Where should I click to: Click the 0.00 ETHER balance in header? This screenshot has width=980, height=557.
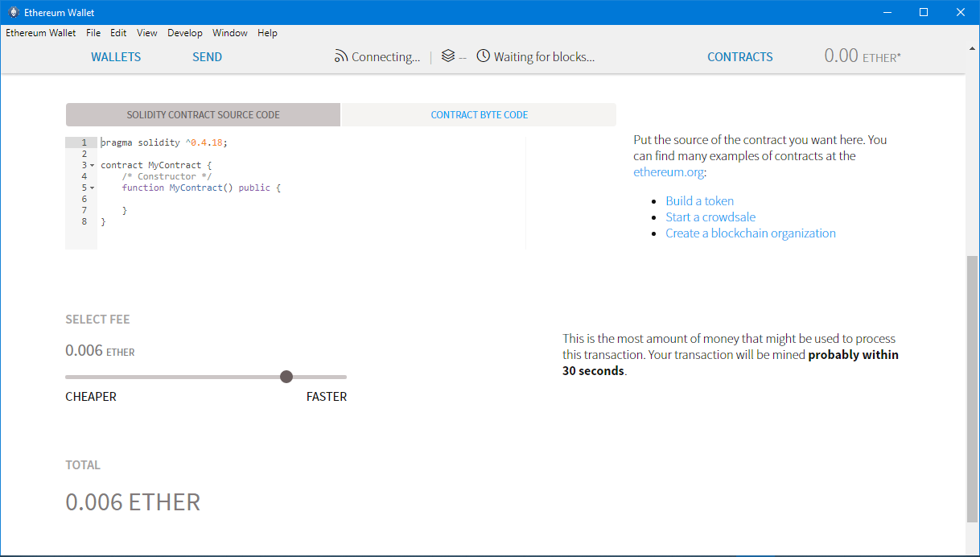863,56
